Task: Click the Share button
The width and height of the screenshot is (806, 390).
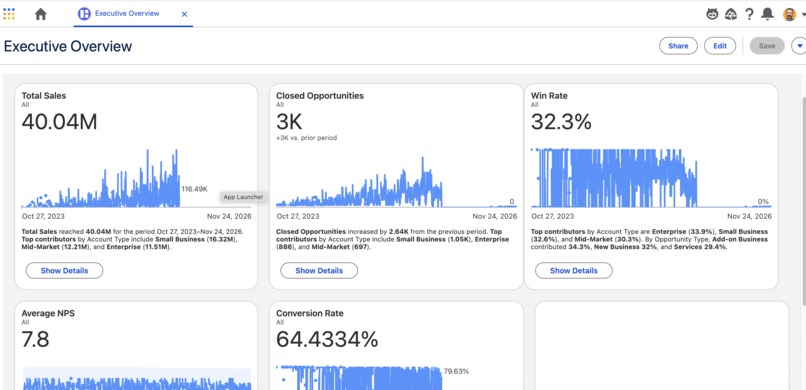Action: (x=678, y=46)
